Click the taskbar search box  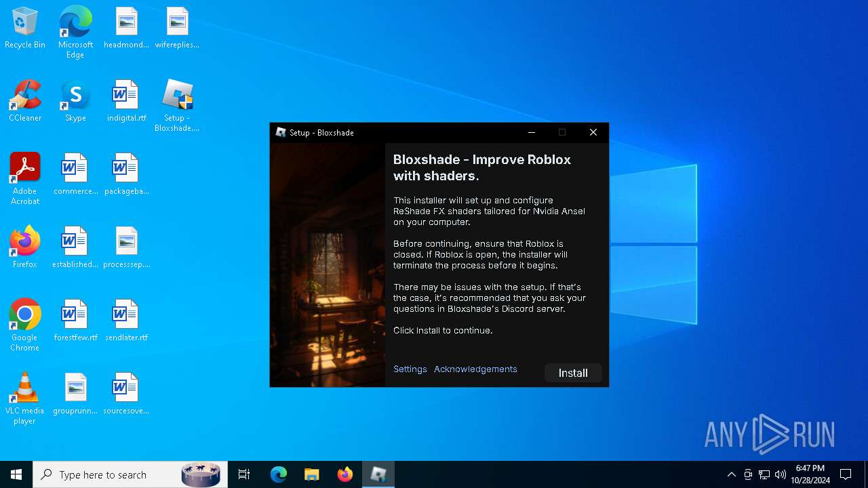130,474
